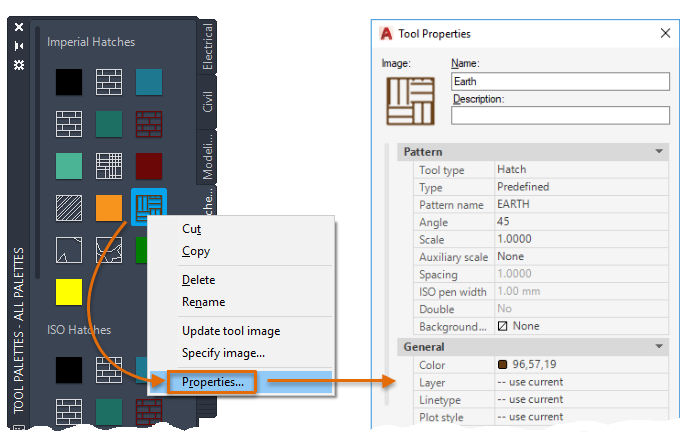Open the Type value Predefined

pyautogui.click(x=581, y=187)
